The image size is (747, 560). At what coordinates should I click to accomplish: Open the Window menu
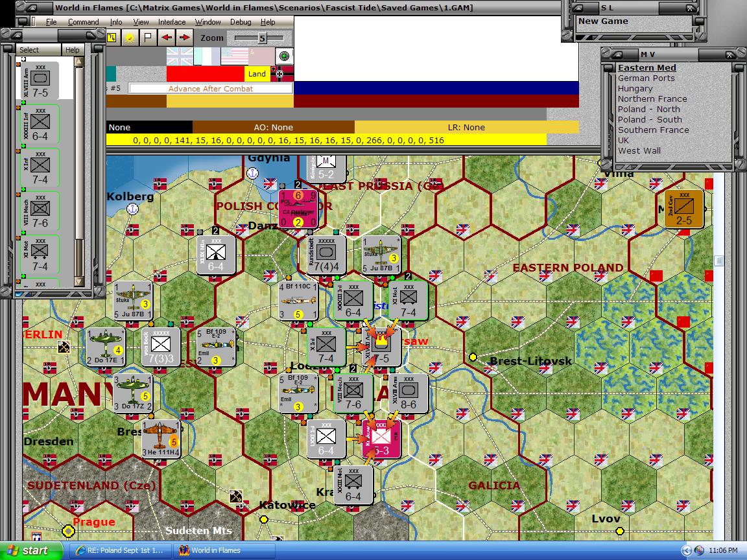coord(207,22)
